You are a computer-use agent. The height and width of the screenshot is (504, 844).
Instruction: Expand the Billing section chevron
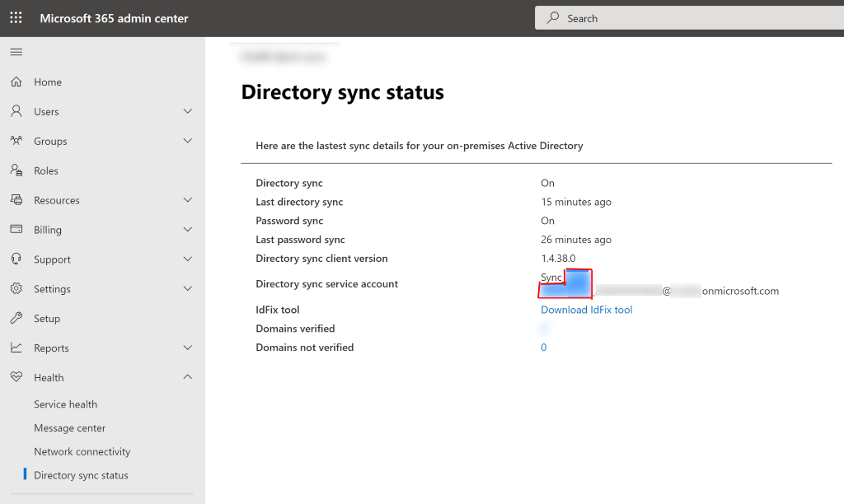[187, 230]
